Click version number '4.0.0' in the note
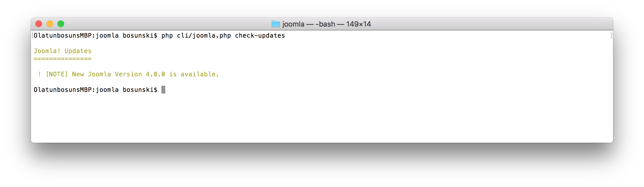The image size is (644, 187). [x=155, y=74]
